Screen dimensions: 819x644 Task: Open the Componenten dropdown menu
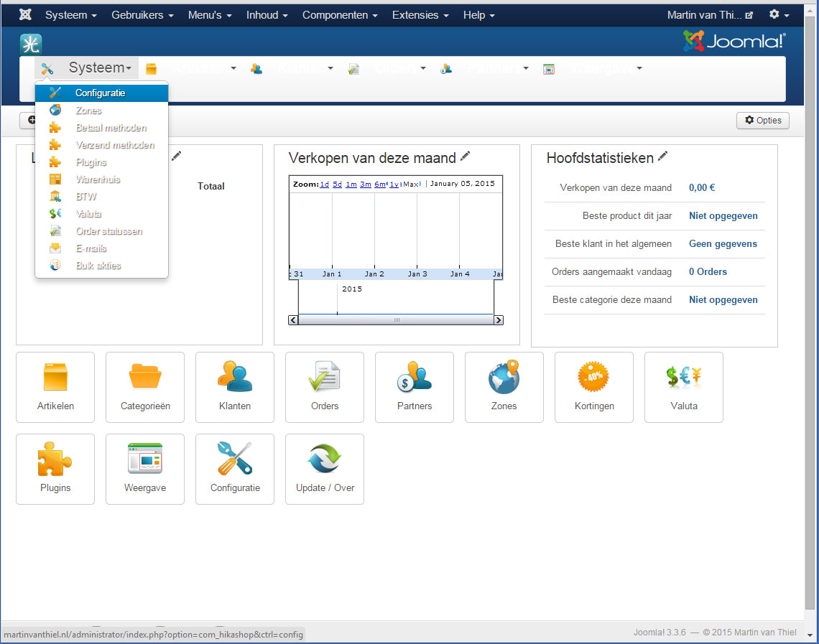(x=340, y=15)
